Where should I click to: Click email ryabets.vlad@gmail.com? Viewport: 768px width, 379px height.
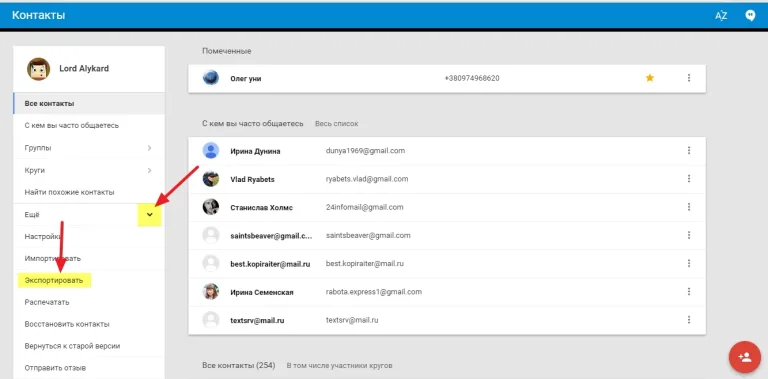pos(367,179)
